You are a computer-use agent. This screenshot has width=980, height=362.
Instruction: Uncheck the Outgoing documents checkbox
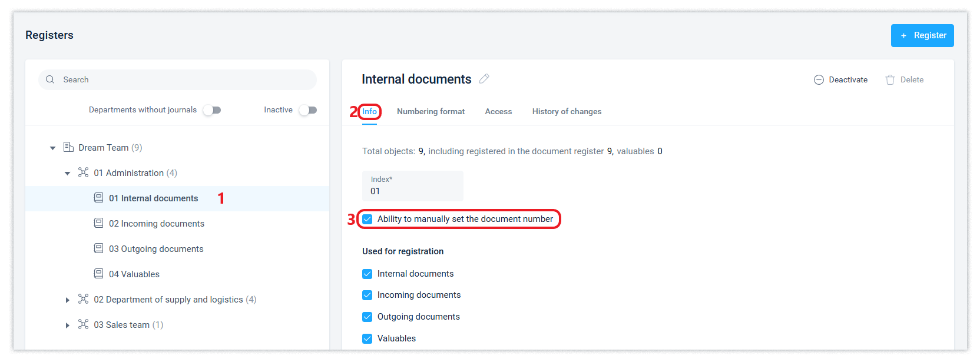coord(367,317)
